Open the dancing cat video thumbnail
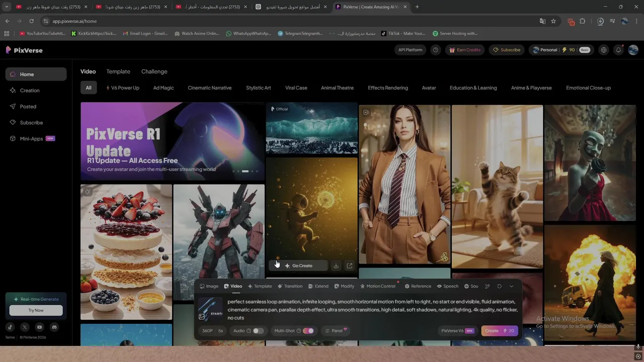Viewport: 644px width, 362px height. [497, 187]
